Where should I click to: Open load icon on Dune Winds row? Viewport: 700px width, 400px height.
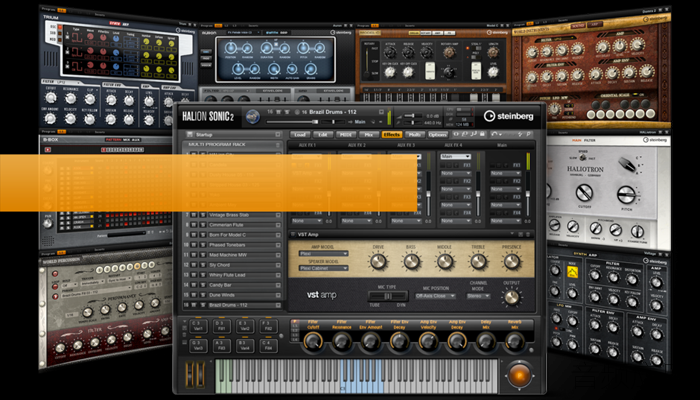click(x=278, y=295)
